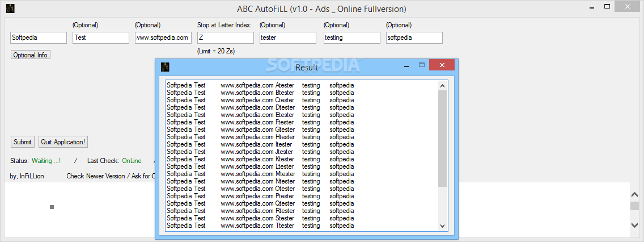Image resolution: width=644 pixels, height=242 pixels.
Task: Focus the field containing Softpedia
Action: (x=39, y=37)
